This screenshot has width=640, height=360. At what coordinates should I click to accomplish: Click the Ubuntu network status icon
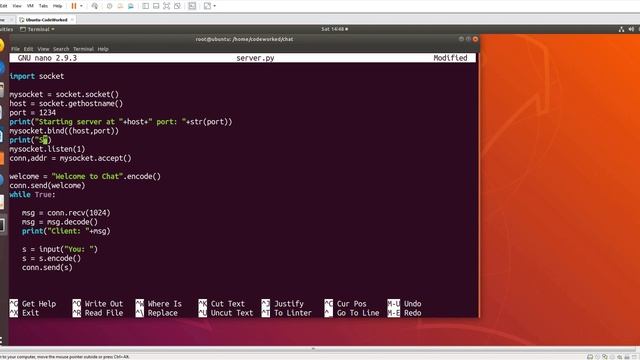[x=621, y=29]
